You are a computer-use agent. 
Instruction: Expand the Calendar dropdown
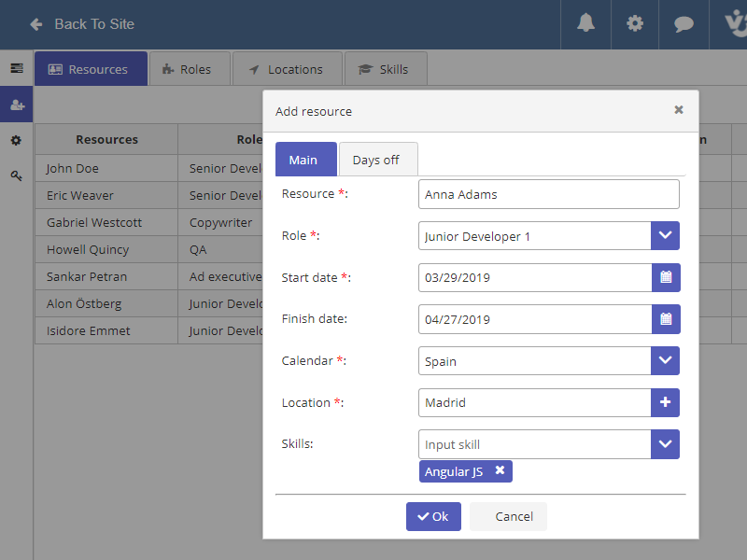point(666,360)
